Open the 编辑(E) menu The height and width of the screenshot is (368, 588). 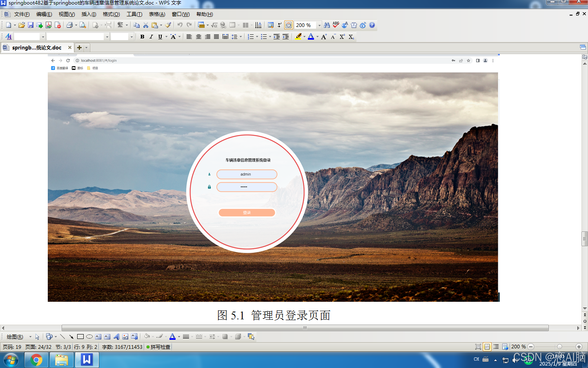(44, 14)
